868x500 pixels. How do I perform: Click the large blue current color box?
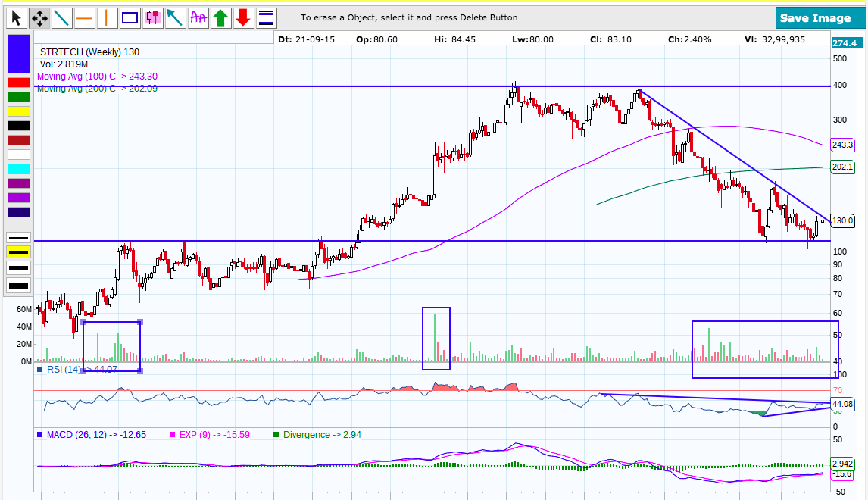[19, 54]
